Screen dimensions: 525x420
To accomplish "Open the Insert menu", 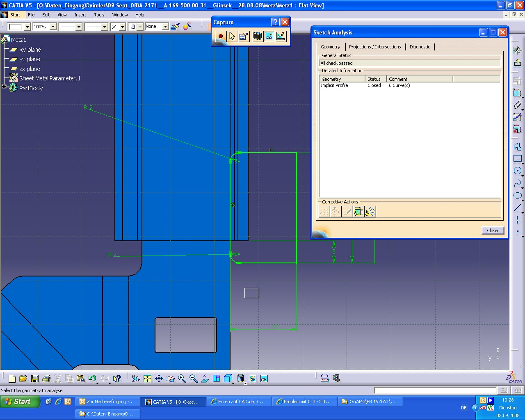I will tap(80, 15).
